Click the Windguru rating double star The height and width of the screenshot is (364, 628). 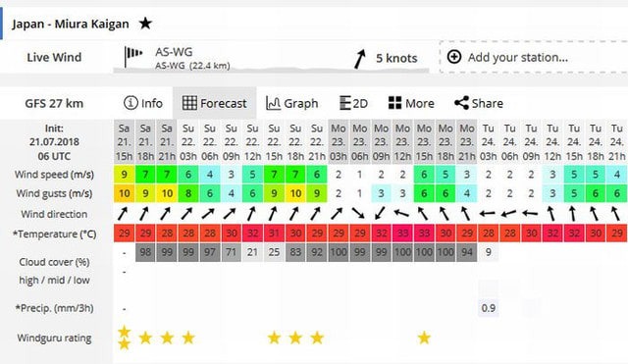pyautogui.click(x=125, y=338)
